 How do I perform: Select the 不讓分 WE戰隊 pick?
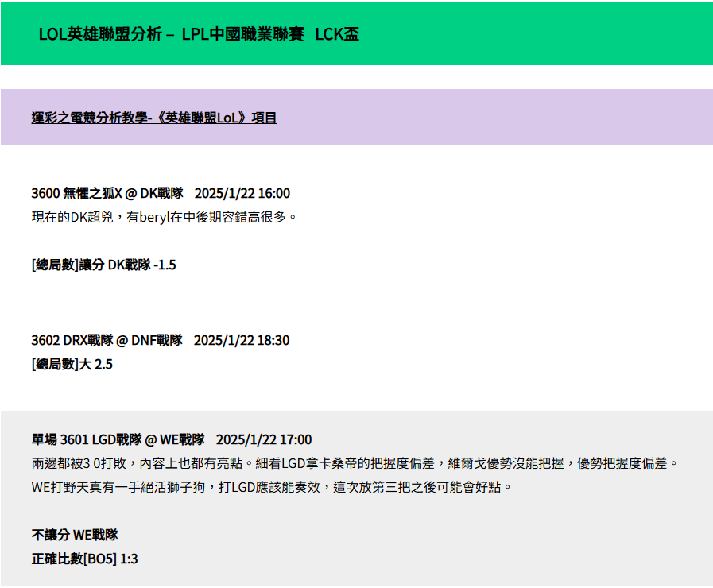(x=75, y=535)
